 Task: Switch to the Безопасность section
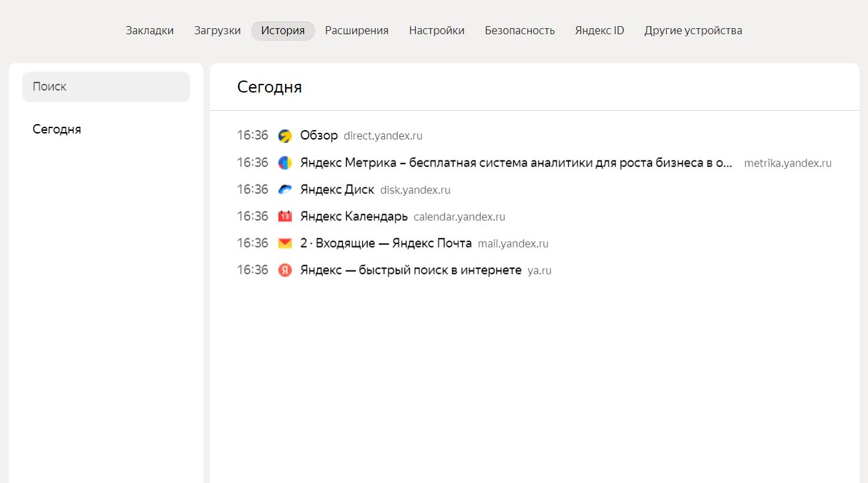pos(519,30)
